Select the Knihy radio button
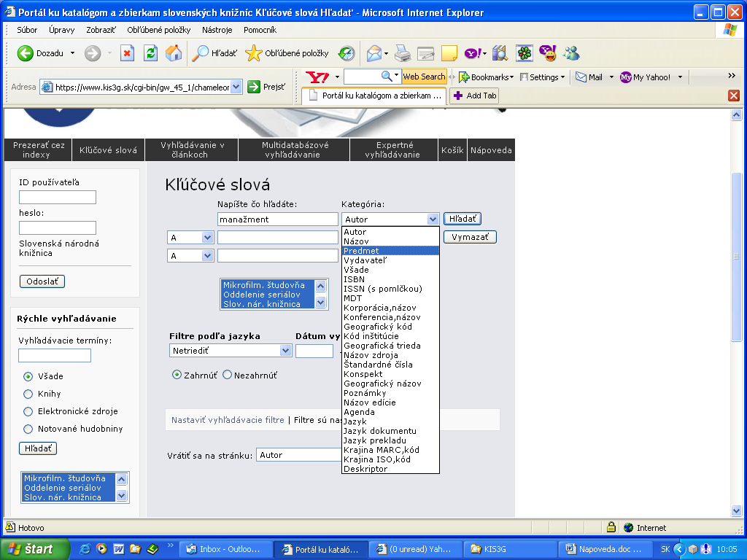Viewport: 747px width, 560px height. click(28, 394)
